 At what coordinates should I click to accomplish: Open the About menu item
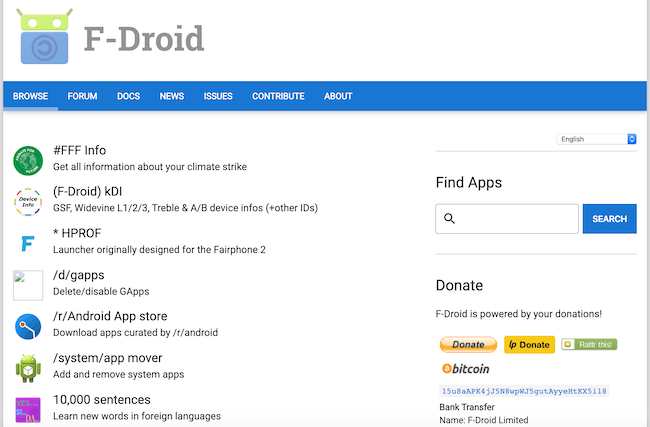tap(338, 96)
